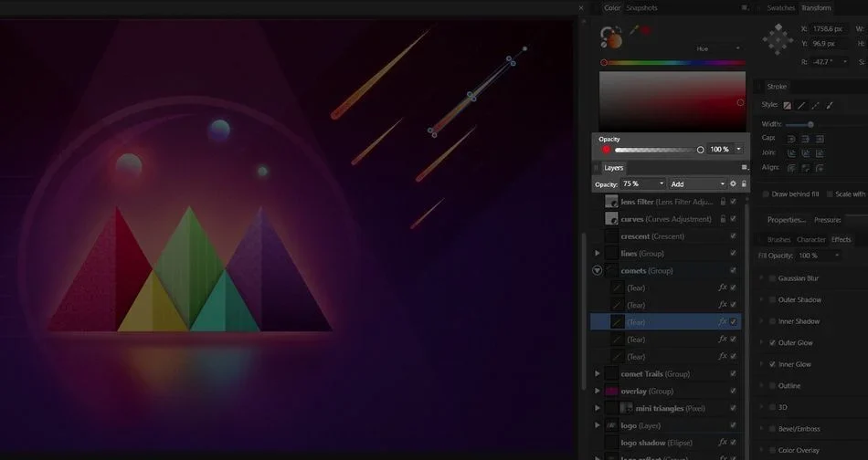868x460 pixels.
Task: Select the Effects tab
Action: click(841, 239)
